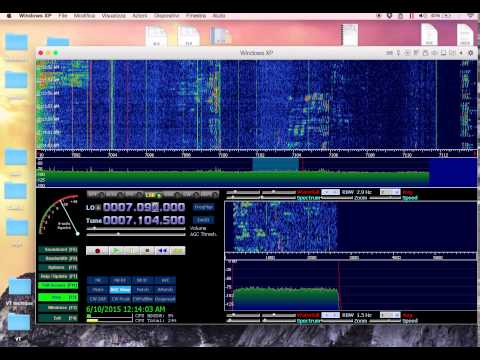Adjust lower Zoom slider
Viewport: 480px width, 360px height.
[336, 321]
